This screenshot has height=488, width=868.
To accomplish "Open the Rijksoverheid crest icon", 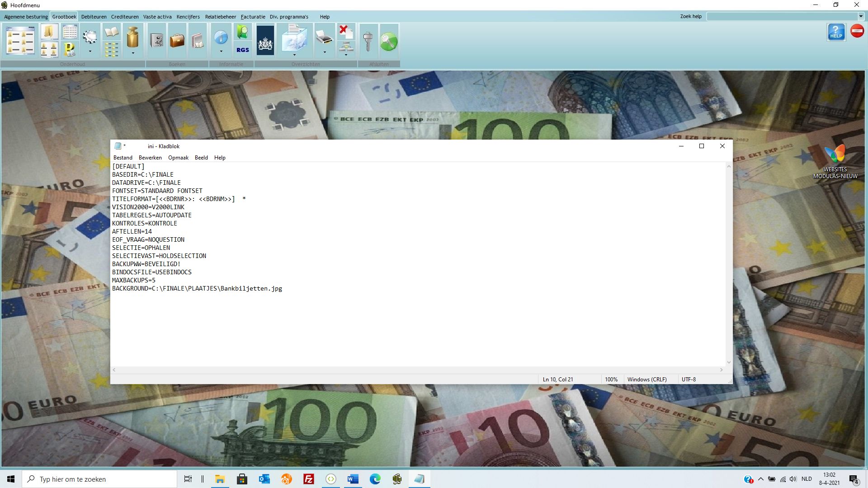I will coord(265,40).
